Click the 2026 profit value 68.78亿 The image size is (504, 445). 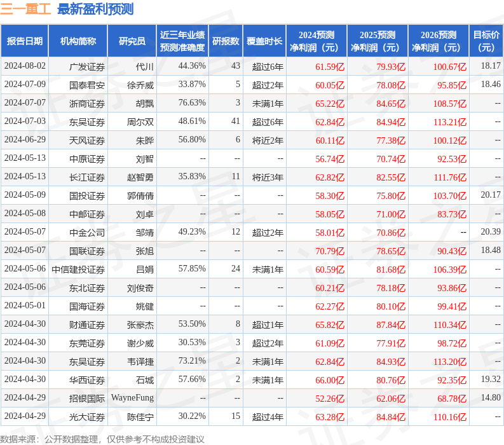[x=452, y=399]
